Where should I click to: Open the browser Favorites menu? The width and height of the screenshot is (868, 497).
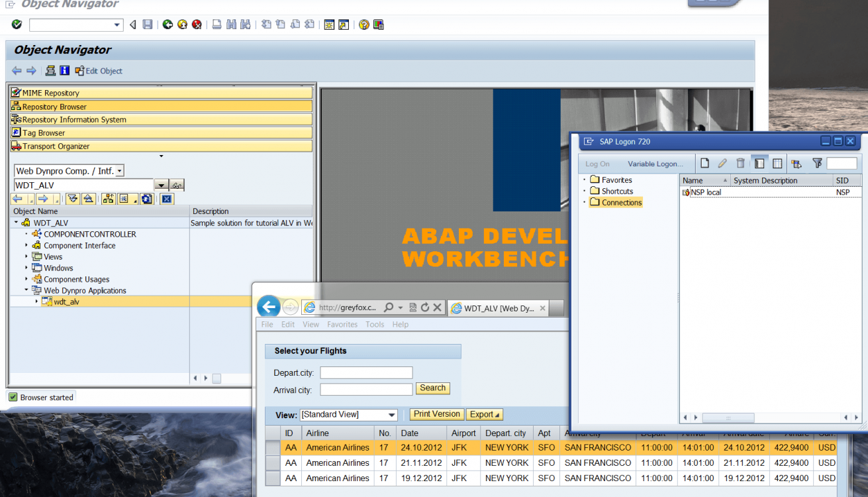[342, 325]
